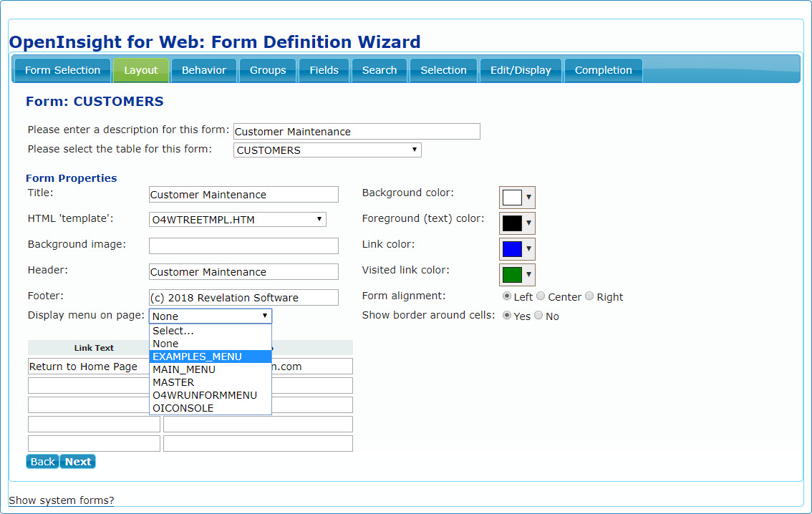
Task: Open the Completion tab
Action: [604, 70]
